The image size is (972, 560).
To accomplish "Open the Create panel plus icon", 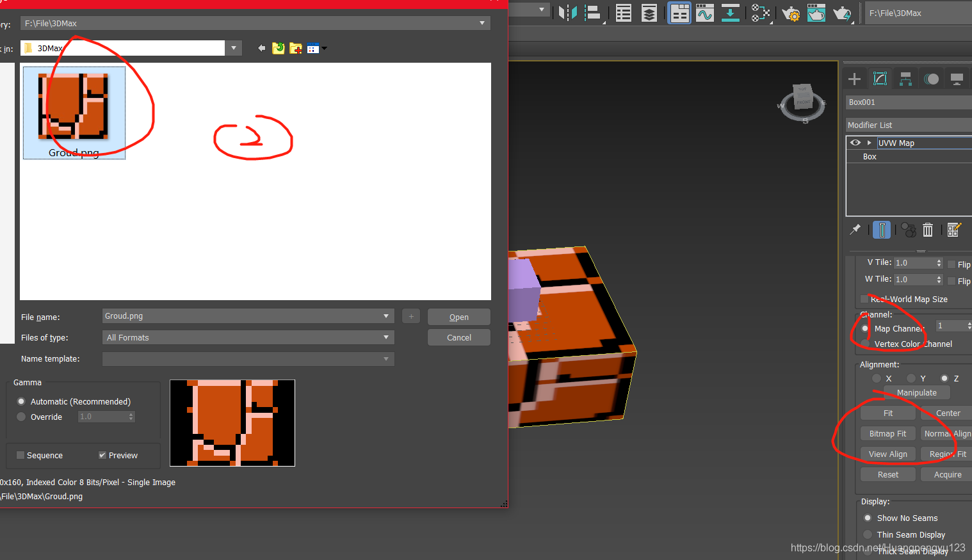I will 854,79.
